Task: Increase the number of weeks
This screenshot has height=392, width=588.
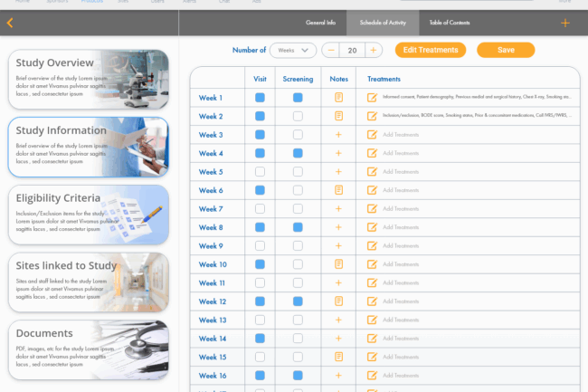Action: point(374,51)
